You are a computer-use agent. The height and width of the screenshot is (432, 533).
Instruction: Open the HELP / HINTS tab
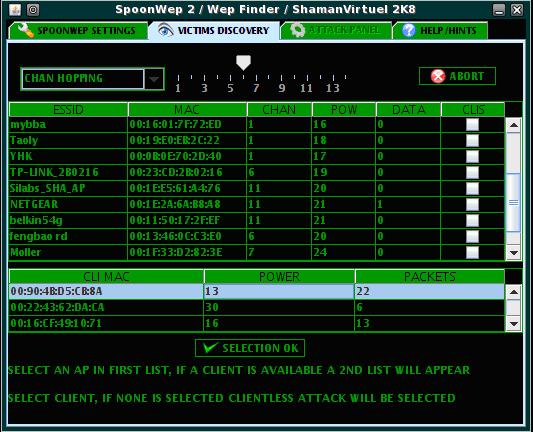[440, 31]
